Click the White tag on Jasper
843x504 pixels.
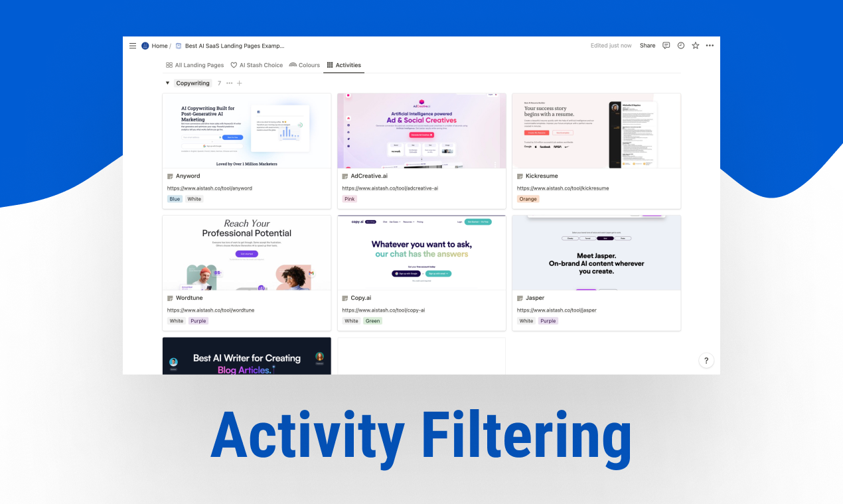coord(526,321)
